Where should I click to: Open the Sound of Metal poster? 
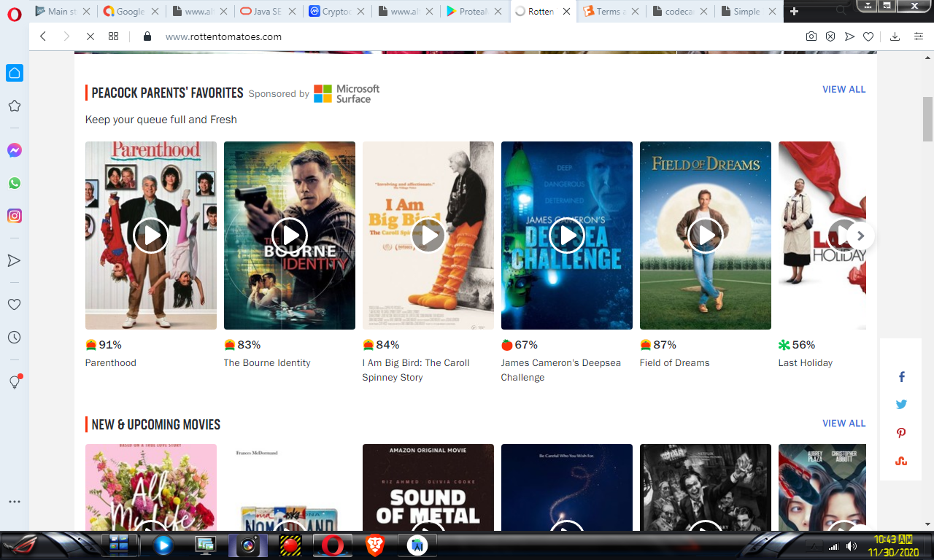click(428, 487)
